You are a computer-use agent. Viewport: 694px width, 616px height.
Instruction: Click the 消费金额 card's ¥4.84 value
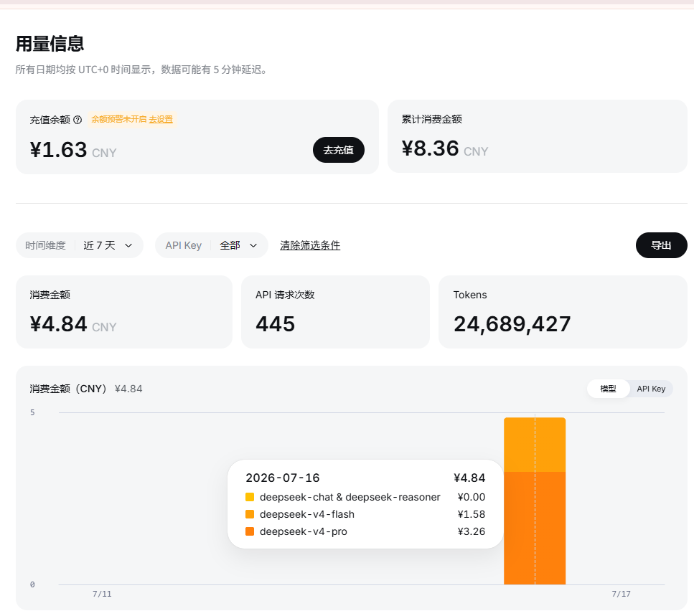click(58, 324)
